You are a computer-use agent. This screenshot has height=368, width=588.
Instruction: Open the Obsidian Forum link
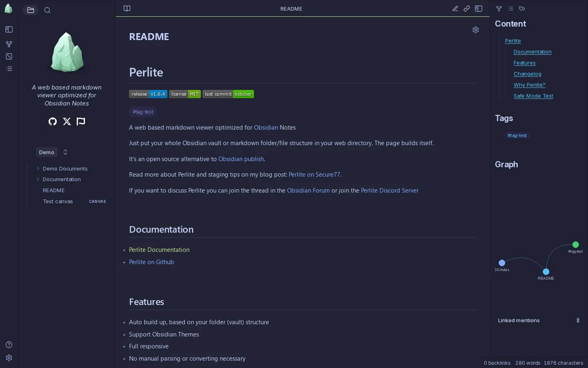coord(308,191)
